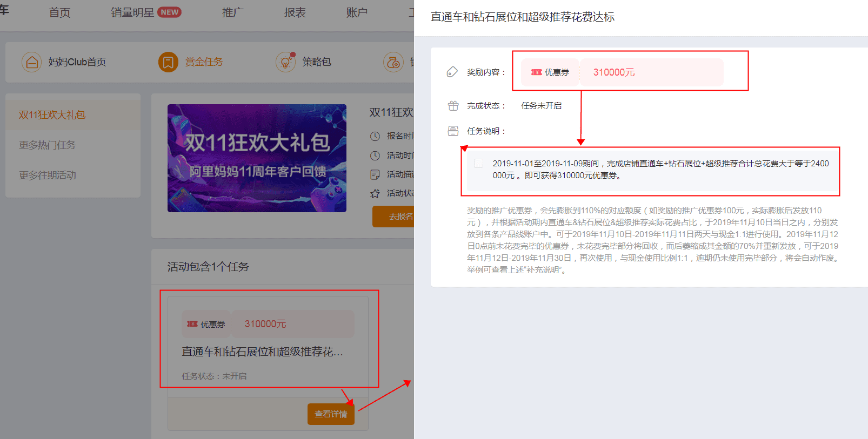This screenshot has width=868, height=439.
Task: Click the clock icon beside 报名时间
Action: 375,136
